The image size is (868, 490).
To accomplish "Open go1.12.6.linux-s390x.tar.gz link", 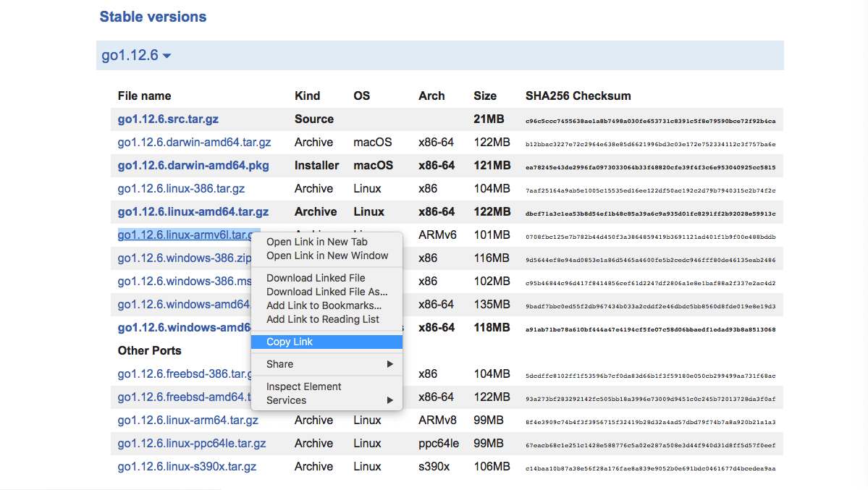I will (x=187, y=467).
